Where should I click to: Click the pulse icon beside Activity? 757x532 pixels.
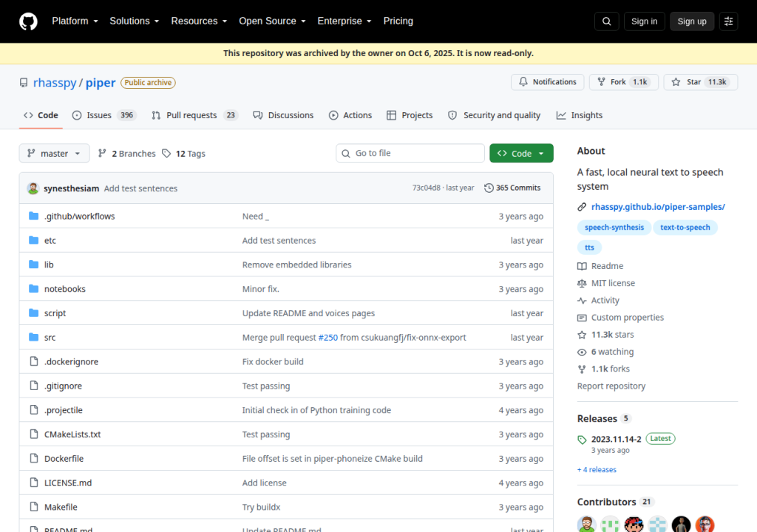582,301
